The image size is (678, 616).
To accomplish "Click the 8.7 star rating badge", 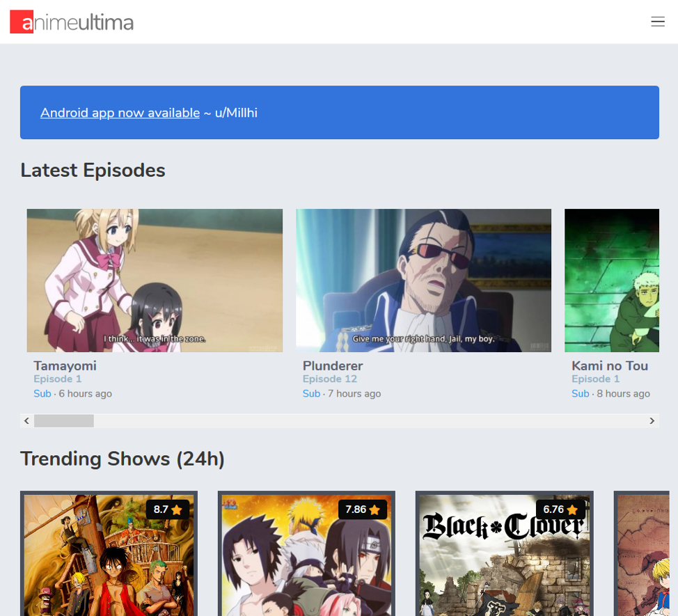I will tap(168, 510).
